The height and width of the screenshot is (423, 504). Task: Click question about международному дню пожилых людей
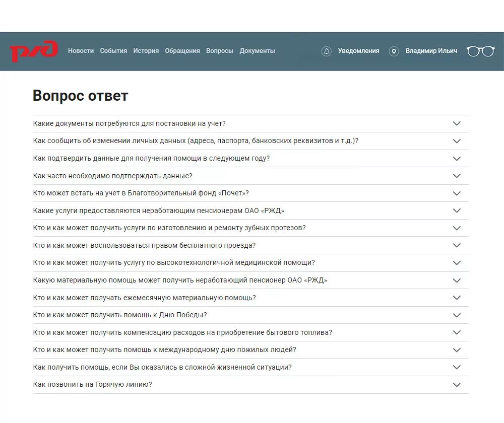tap(164, 350)
